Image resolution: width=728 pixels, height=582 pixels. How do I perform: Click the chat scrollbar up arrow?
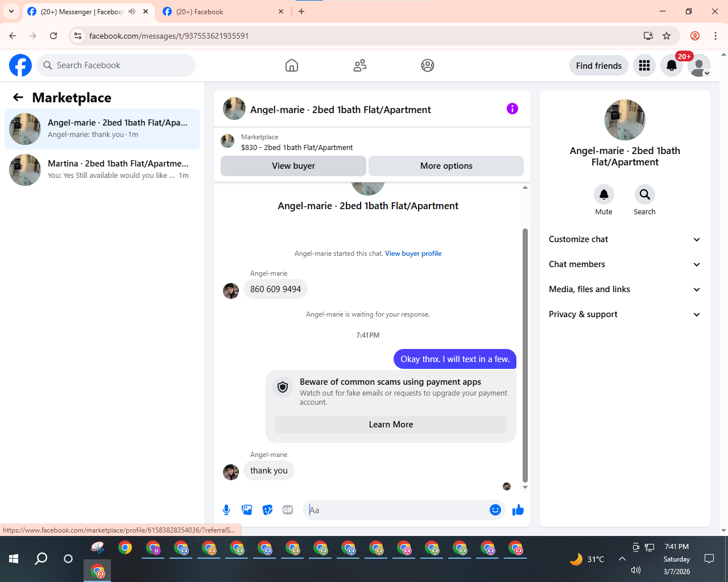click(525, 188)
